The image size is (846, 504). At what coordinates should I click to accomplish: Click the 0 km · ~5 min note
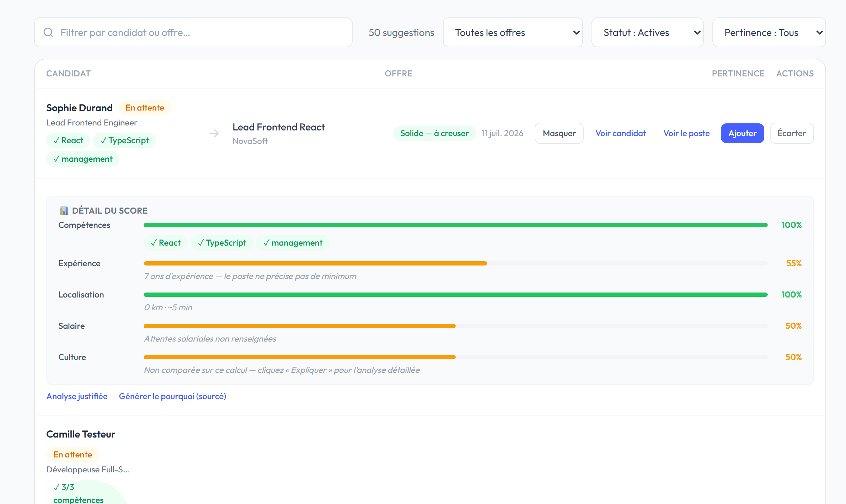click(168, 307)
